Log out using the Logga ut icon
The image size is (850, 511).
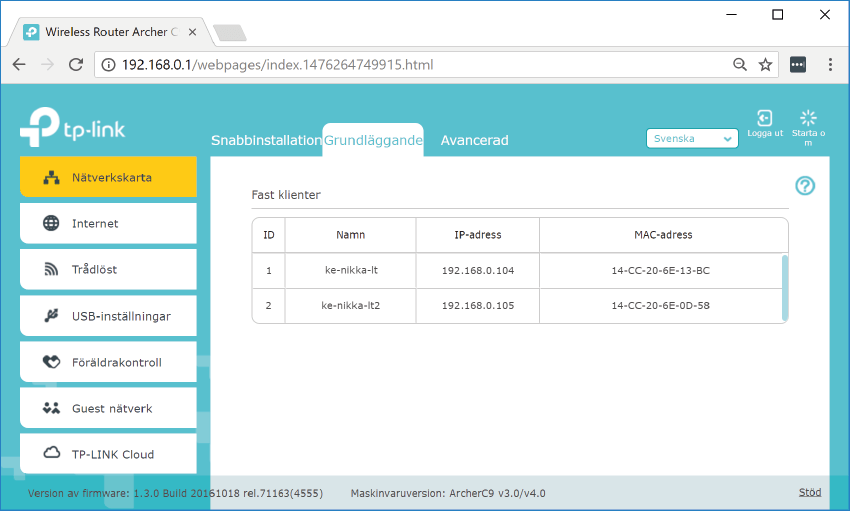[765, 119]
